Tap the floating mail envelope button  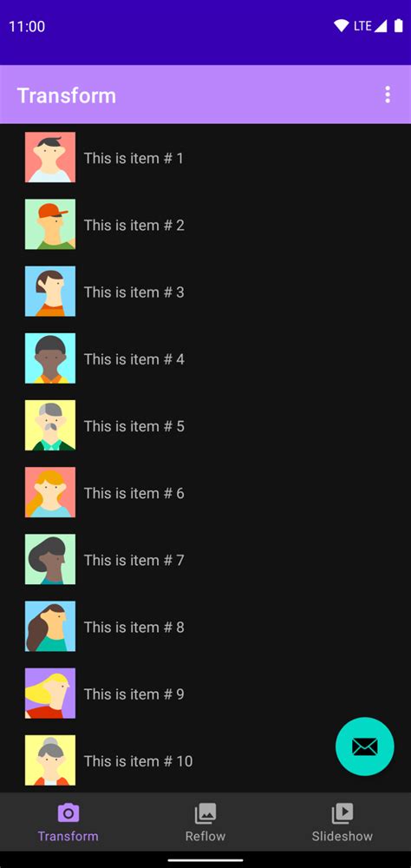point(364,746)
